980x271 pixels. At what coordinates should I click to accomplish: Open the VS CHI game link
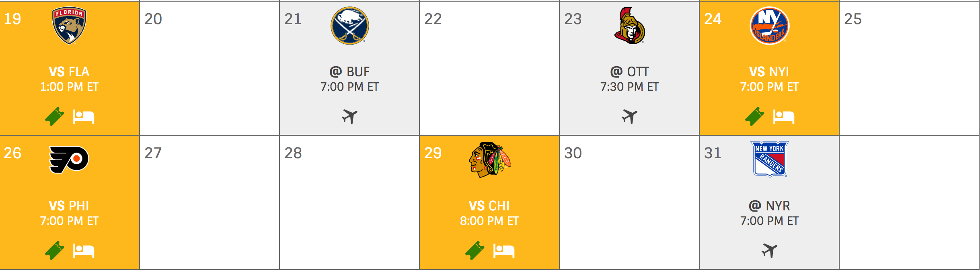click(x=489, y=206)
